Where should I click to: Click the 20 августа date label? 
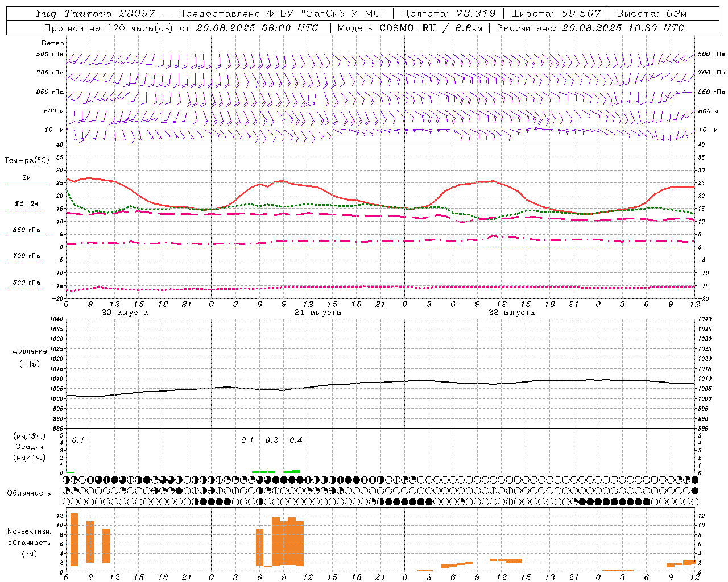125,313
